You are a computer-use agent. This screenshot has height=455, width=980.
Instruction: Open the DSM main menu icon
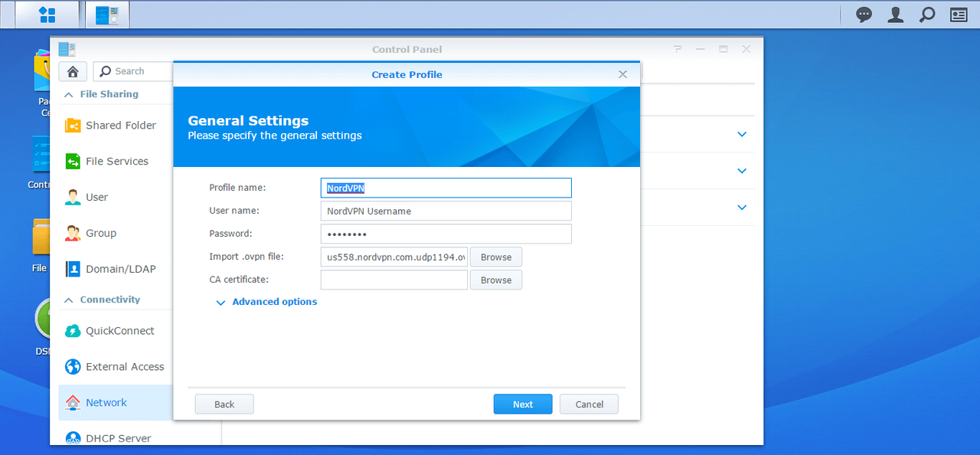click(47, 14)
